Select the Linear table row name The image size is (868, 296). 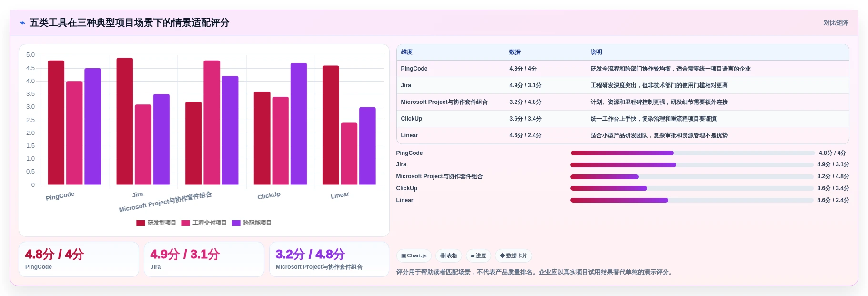(x=409, y=135)
